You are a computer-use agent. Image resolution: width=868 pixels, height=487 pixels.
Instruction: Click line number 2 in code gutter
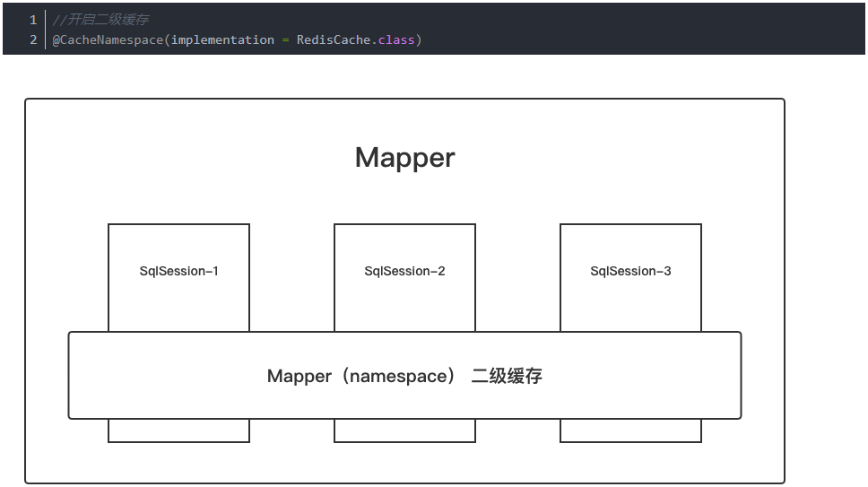(33, 40)
